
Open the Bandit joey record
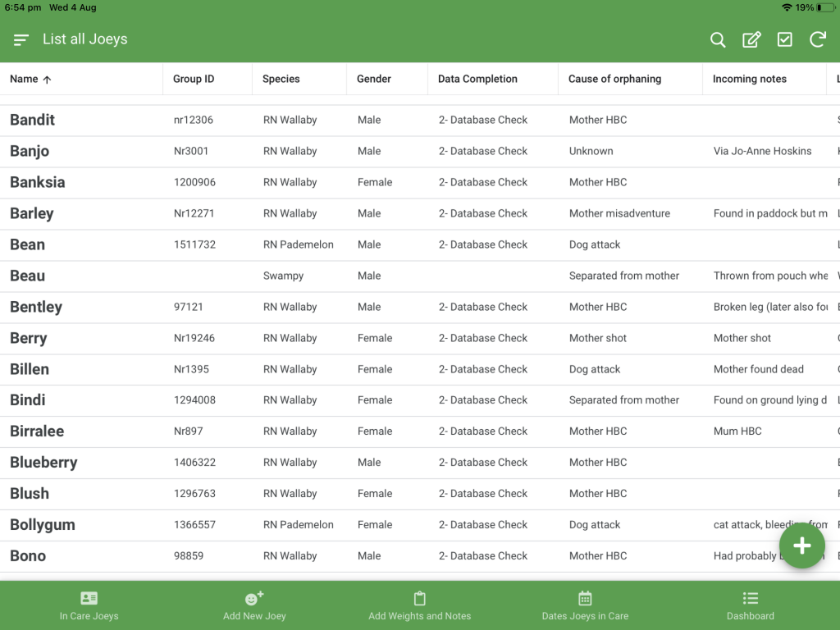point(32,120)
